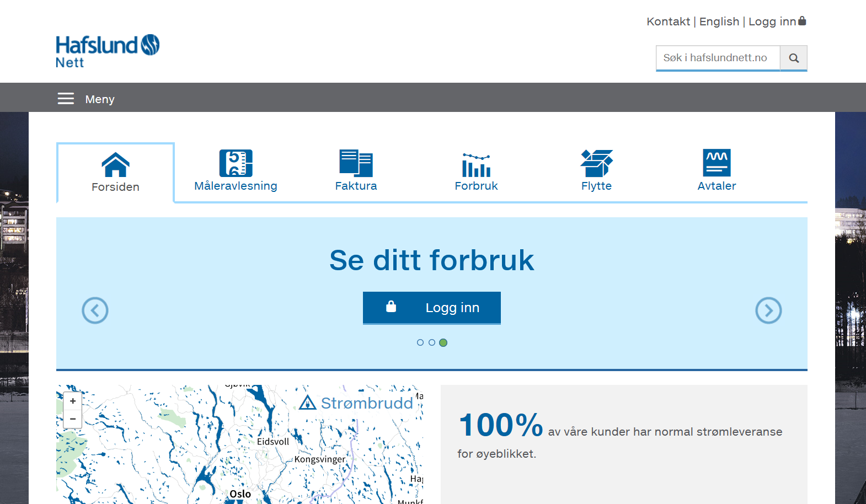Select the third green carousel dot
The height and width of the screenshot is (504, 866).
tap(443, 342)
